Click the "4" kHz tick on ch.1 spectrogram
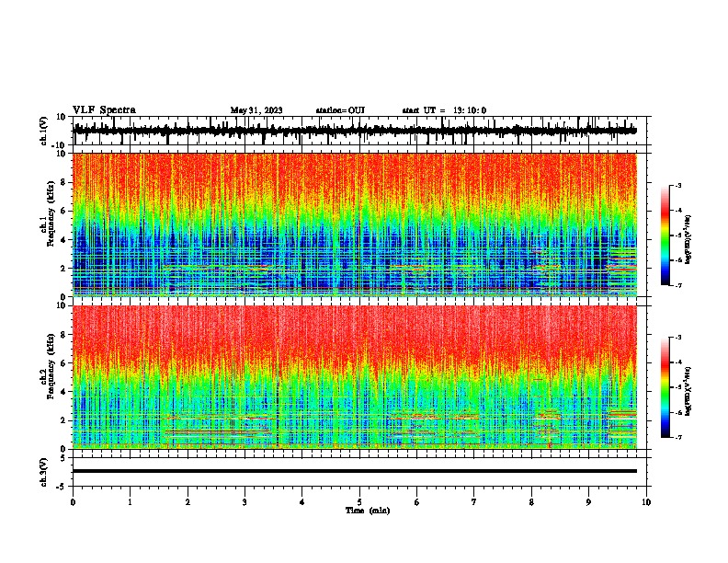 pos(63,240)
